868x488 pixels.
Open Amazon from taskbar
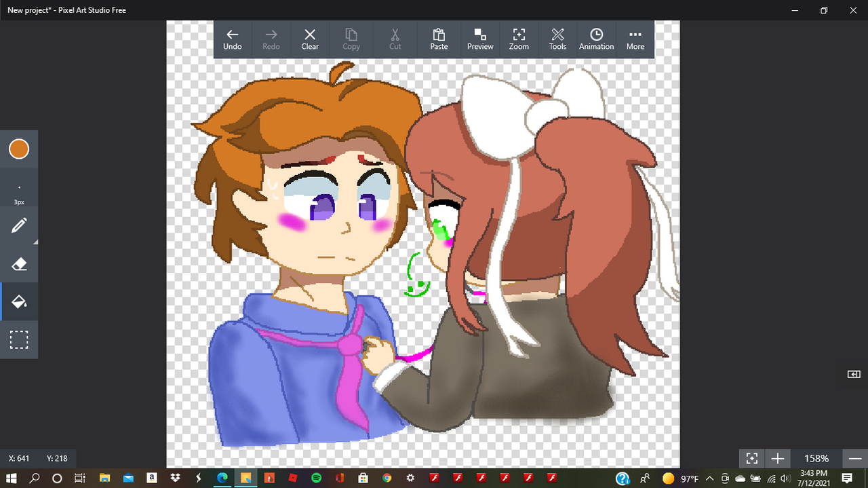tap(152, 478)
